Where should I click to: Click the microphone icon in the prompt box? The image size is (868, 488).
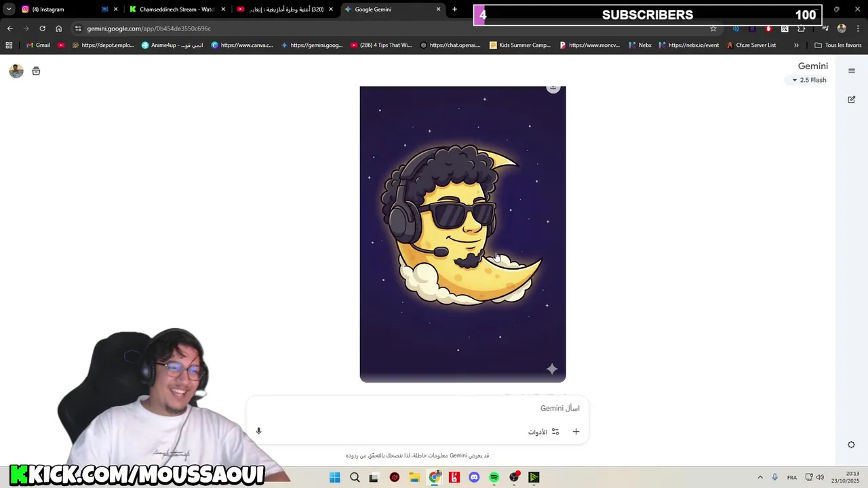pos(258,431)
